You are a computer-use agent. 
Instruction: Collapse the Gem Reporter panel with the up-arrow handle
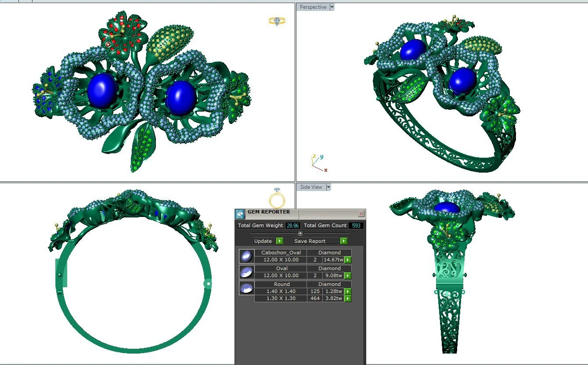click(x=300, y=233)
